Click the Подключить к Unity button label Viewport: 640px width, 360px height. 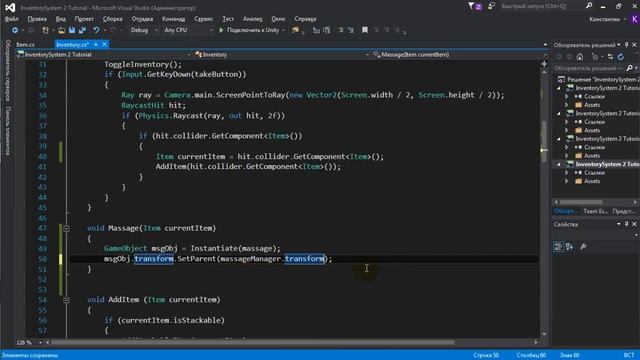(253, 30)
